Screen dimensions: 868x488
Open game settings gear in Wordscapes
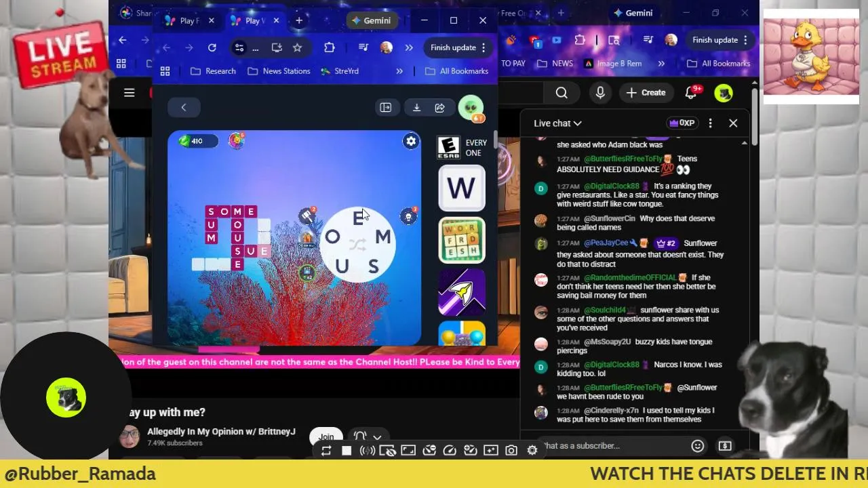click(411, 141)
